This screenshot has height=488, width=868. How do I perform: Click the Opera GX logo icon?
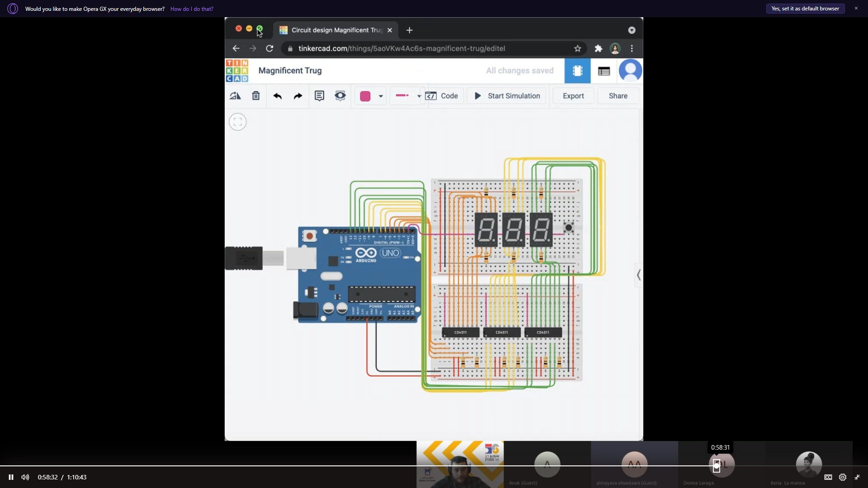13,9
